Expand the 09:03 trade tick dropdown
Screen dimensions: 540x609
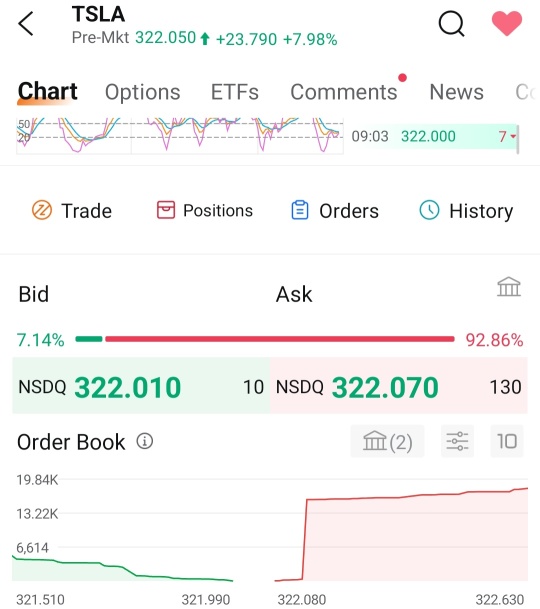pos(513,137)
